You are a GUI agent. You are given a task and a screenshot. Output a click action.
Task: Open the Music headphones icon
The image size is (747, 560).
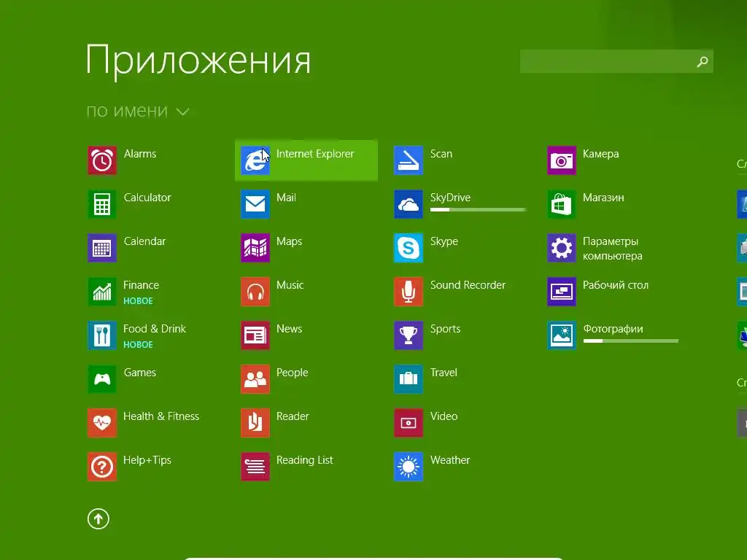tap(255, 292)
